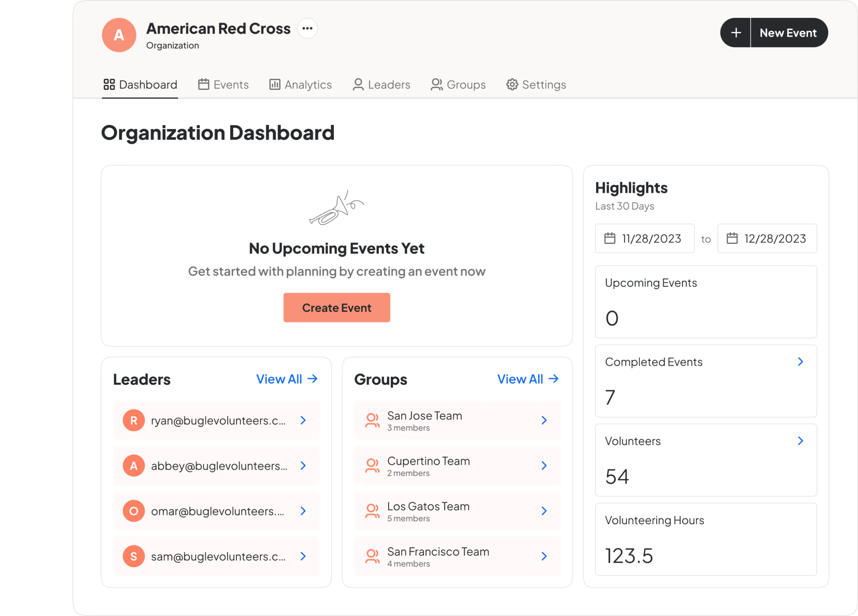Viewport: 858px width, 616px height.
Task: Open the three-dot organization options menu
Action: [307, 28]
